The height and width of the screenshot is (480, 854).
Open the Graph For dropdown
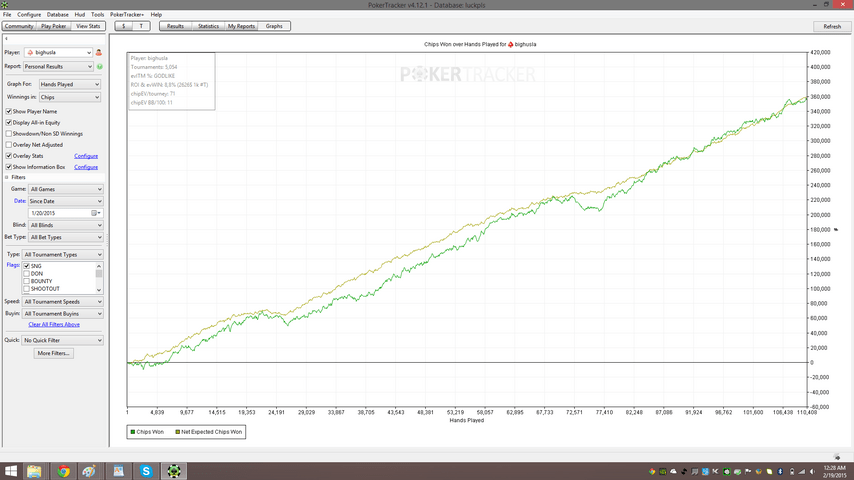click(70, 84)
